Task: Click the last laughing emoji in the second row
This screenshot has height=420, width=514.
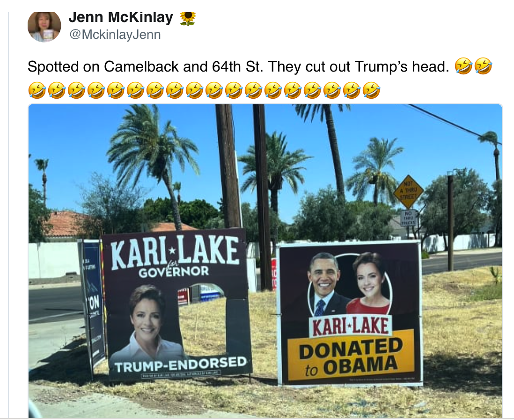Action: point(371,90)
